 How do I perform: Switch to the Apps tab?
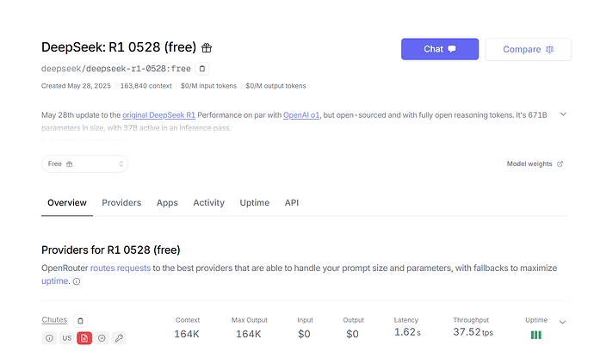167,203
